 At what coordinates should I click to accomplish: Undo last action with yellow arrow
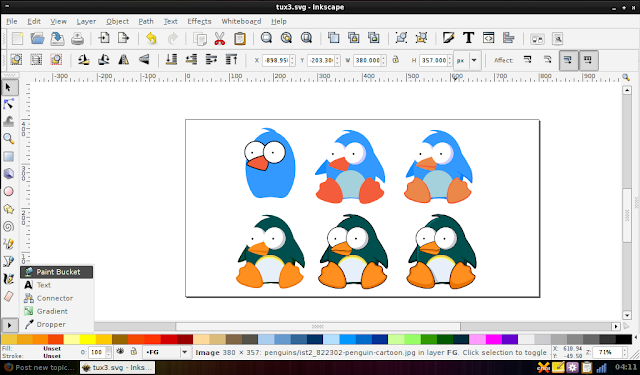click(x=151, y=38)
